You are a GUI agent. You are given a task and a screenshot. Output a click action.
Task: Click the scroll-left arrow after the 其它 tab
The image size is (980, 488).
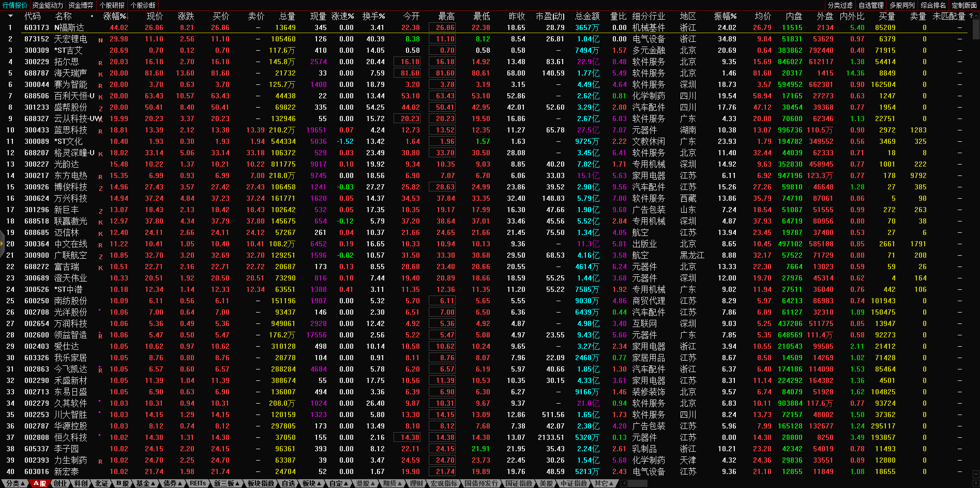pos(624,483)
